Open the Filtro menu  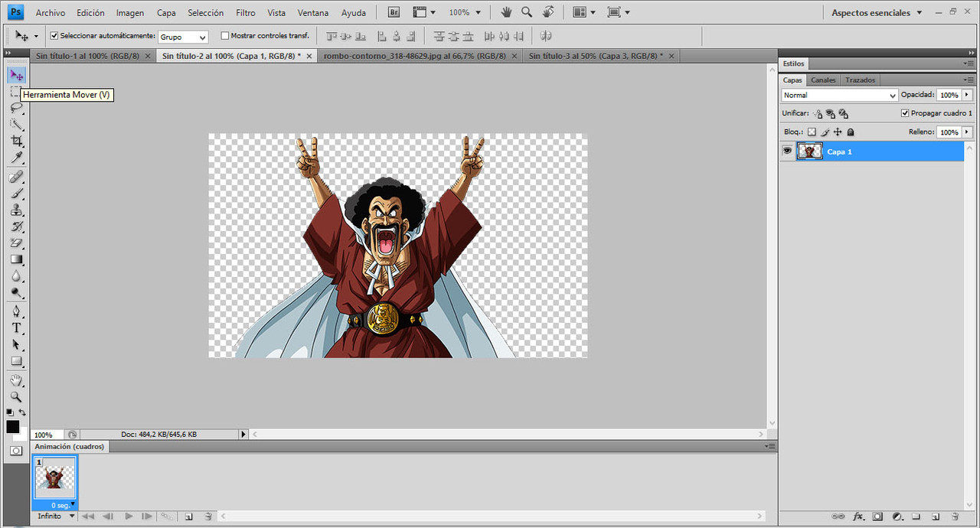pyautogui.click(x=246, y=13)
